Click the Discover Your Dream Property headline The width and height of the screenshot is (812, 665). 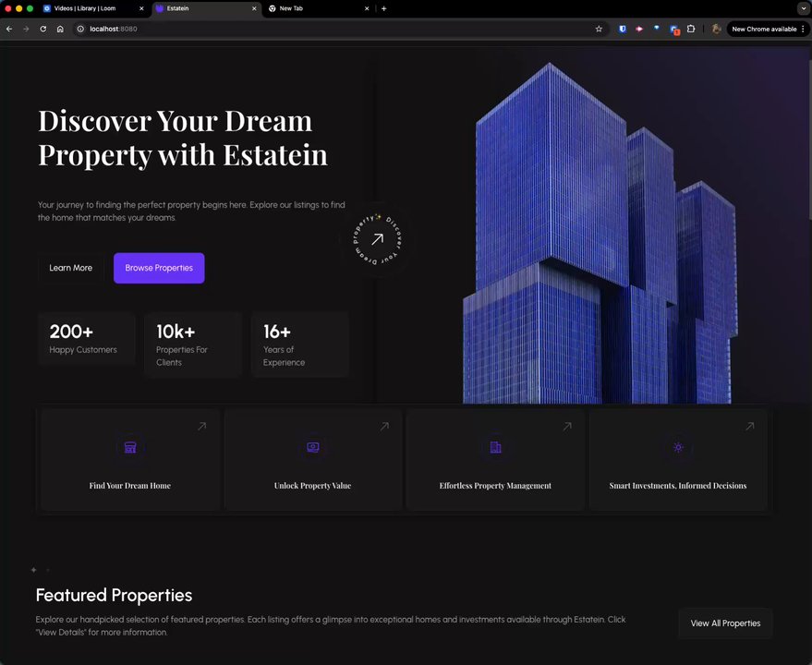pyautogui.click(x=183, y=138)
